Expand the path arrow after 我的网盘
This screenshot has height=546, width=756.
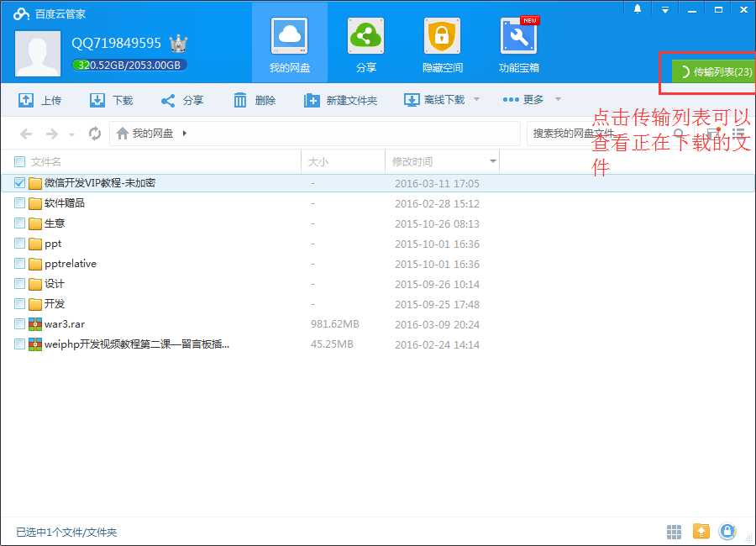[185, 133]
